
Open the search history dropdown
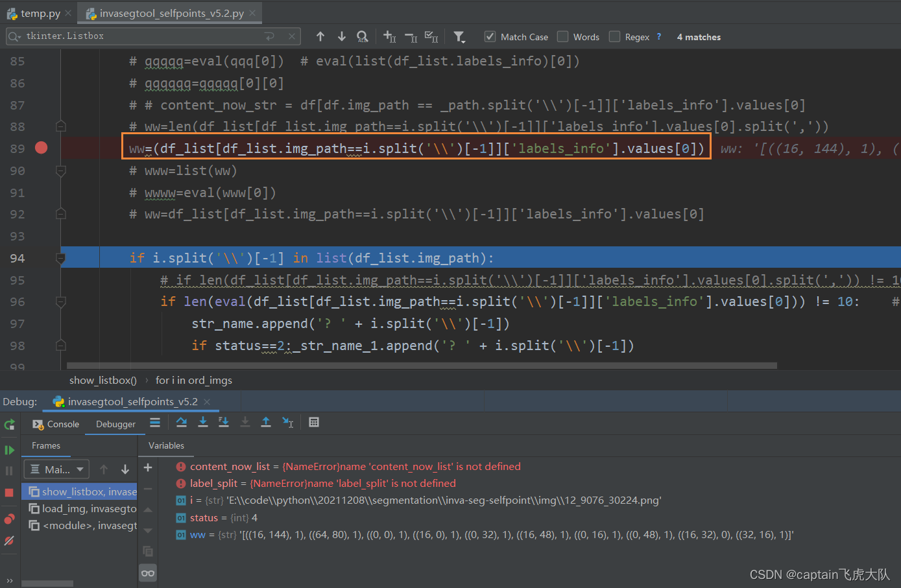[14, 36]
